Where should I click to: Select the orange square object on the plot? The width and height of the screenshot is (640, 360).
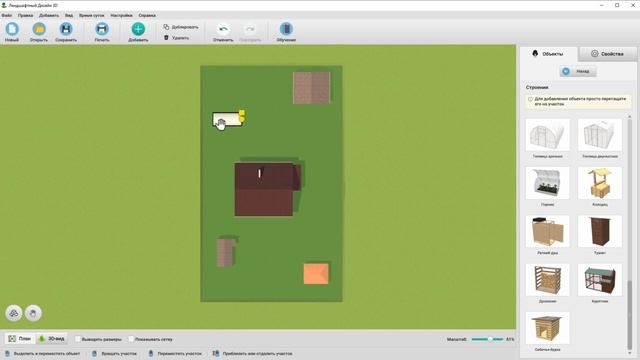[x=316, y=273]
